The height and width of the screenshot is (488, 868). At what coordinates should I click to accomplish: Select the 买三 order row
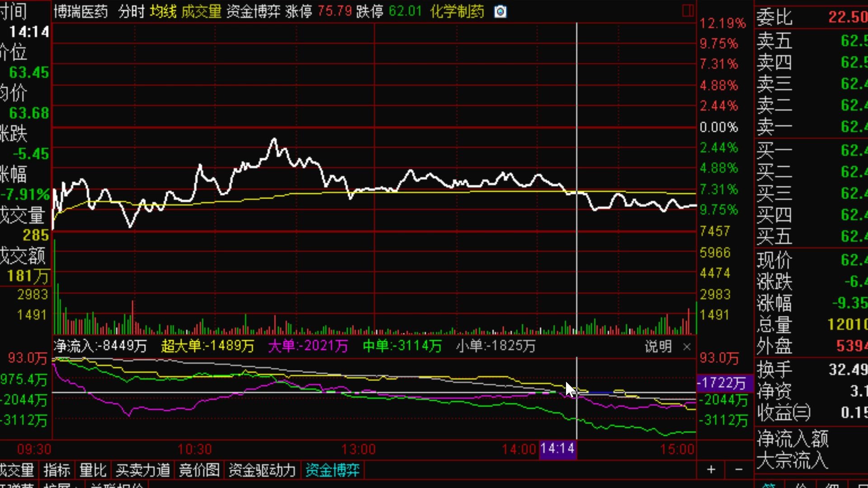pyautogui.click(x=811, y=193)
